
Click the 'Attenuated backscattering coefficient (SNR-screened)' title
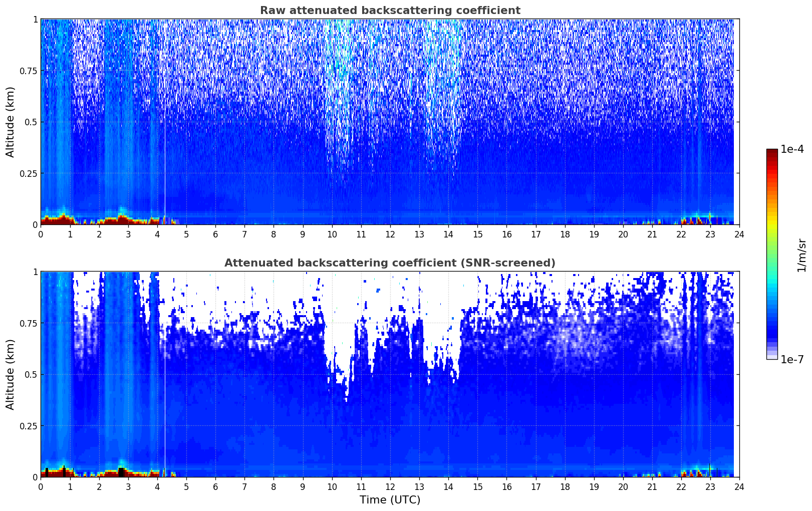coord(390,263)
